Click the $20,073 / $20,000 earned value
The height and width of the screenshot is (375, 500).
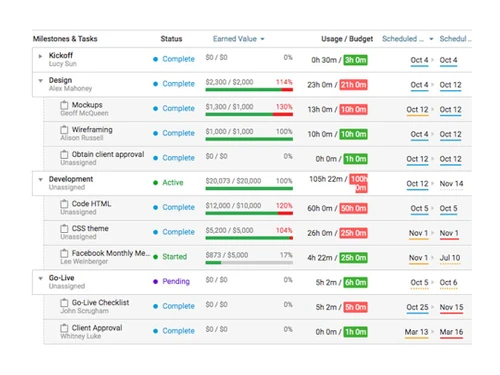pos(233,181)
